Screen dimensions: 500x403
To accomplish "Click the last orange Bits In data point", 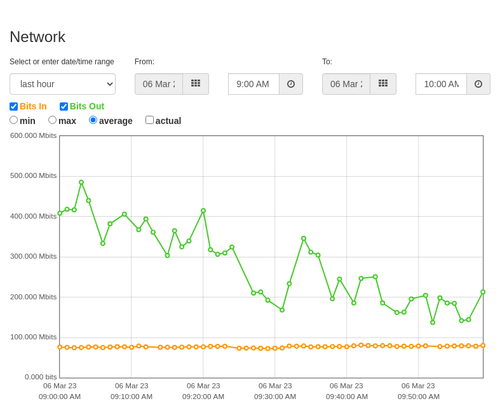I will [483, 346].
